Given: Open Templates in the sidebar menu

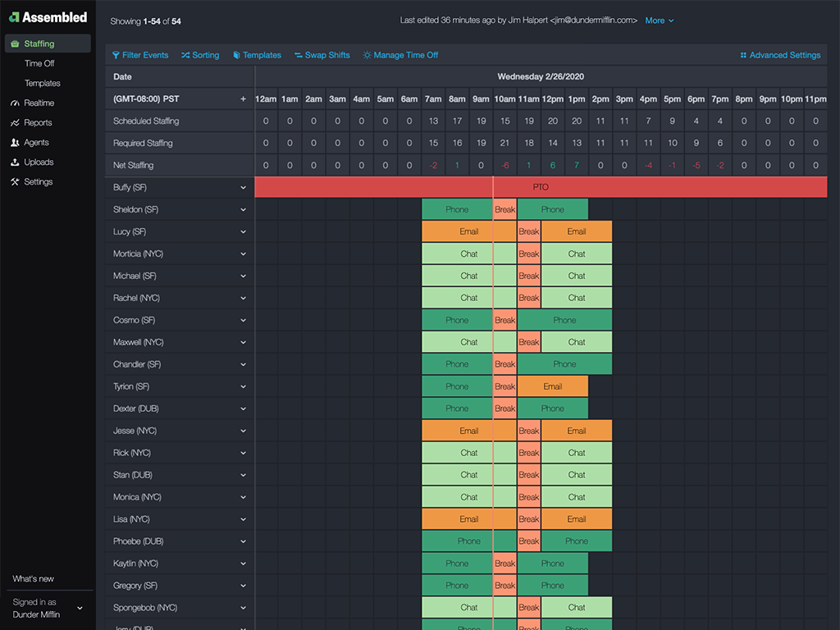Looking at the screenshot, I should coord(43,83).
